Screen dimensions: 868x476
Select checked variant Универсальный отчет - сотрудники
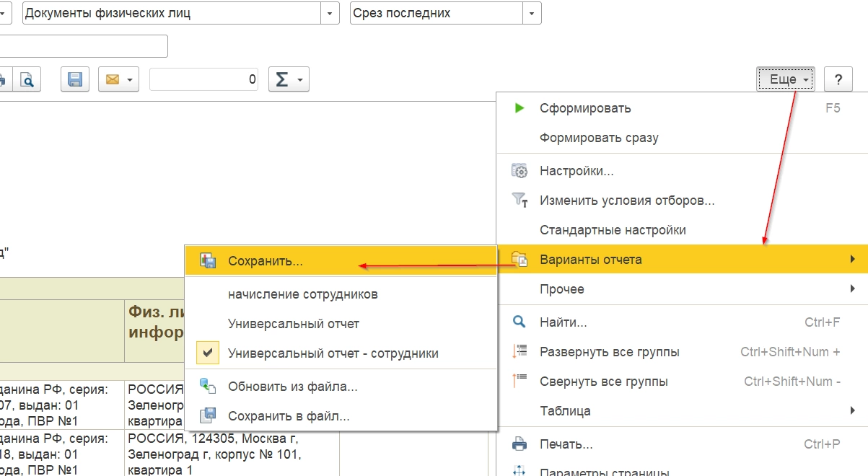tap(333, 353)
